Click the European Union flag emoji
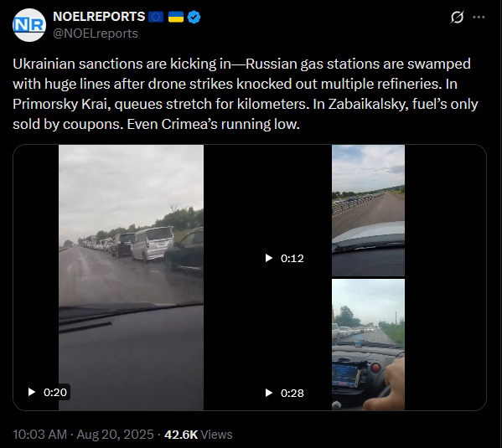This screenshot has height=448, width=502. tap(156, 17)
